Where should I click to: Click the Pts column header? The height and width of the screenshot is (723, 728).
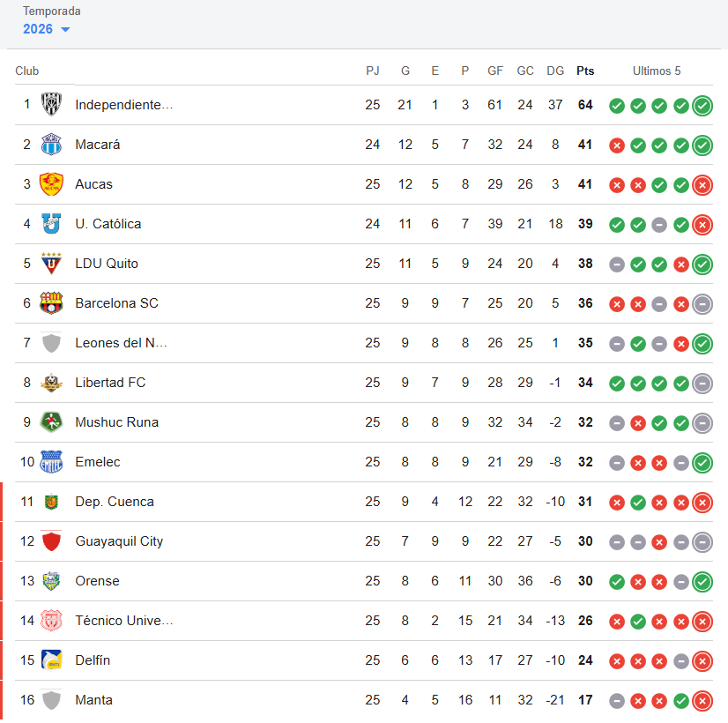[x=585, y=71]
